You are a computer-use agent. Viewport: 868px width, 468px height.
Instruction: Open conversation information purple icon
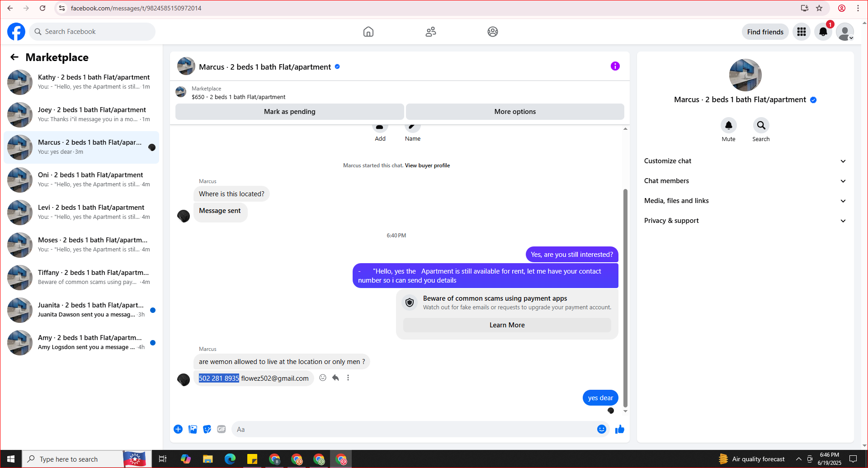tap(615, 66)
